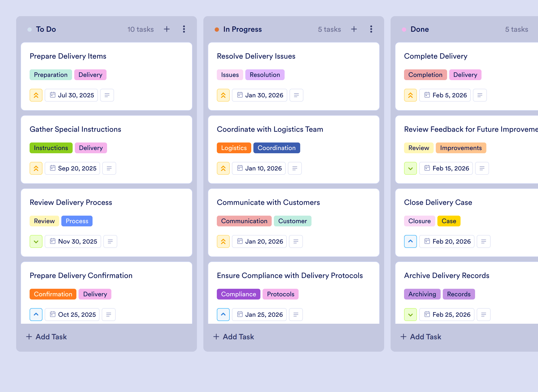Open high priority indicator on Gather Special Instructions
Viewport: 538px width, 392px height.
tap(36, 168)
